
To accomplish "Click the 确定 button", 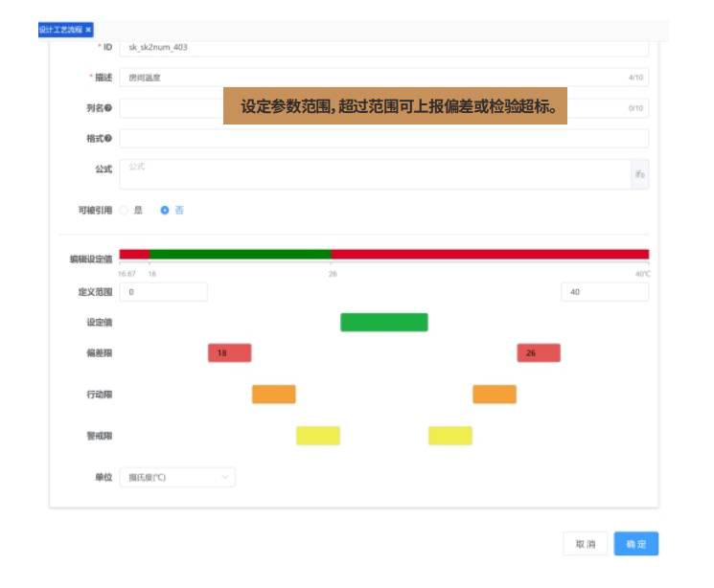I will point(635,544).
